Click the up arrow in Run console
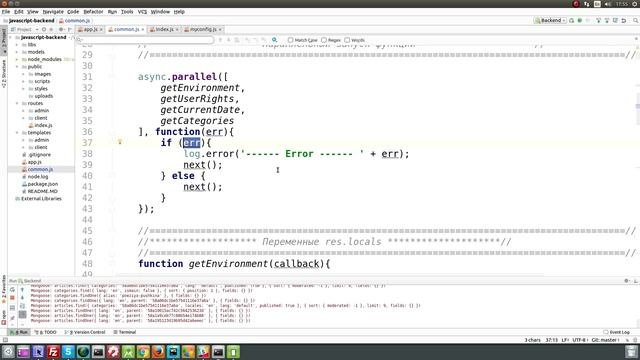Screen dimensions: 640x360 tap(22, 289)
